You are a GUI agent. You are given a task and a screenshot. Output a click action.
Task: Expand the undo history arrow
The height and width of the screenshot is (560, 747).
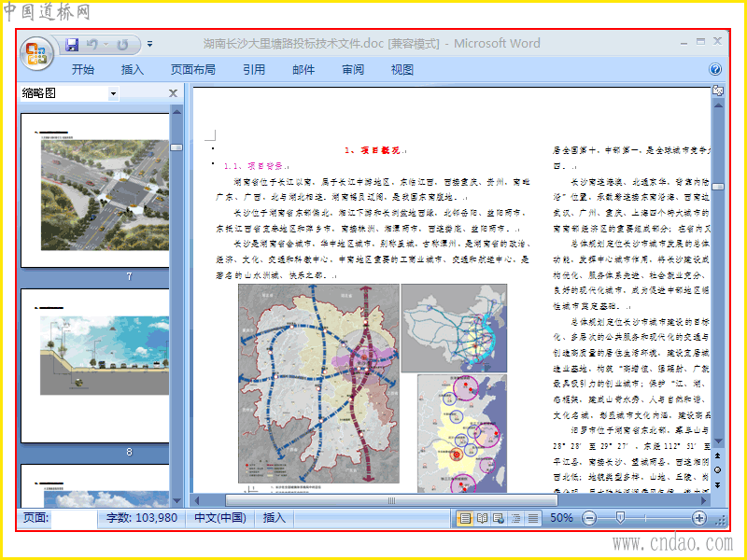click(x=106, y=45)
